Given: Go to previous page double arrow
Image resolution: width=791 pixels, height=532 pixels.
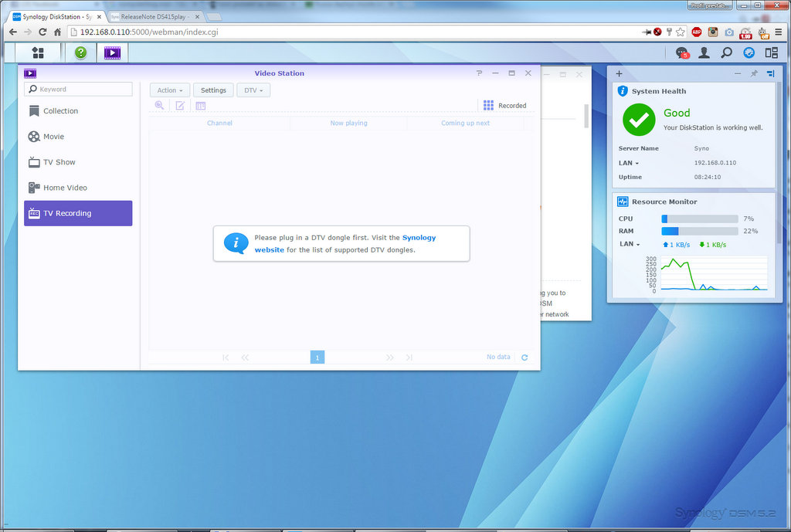Looking at the screenshot, I should (245, 357).
